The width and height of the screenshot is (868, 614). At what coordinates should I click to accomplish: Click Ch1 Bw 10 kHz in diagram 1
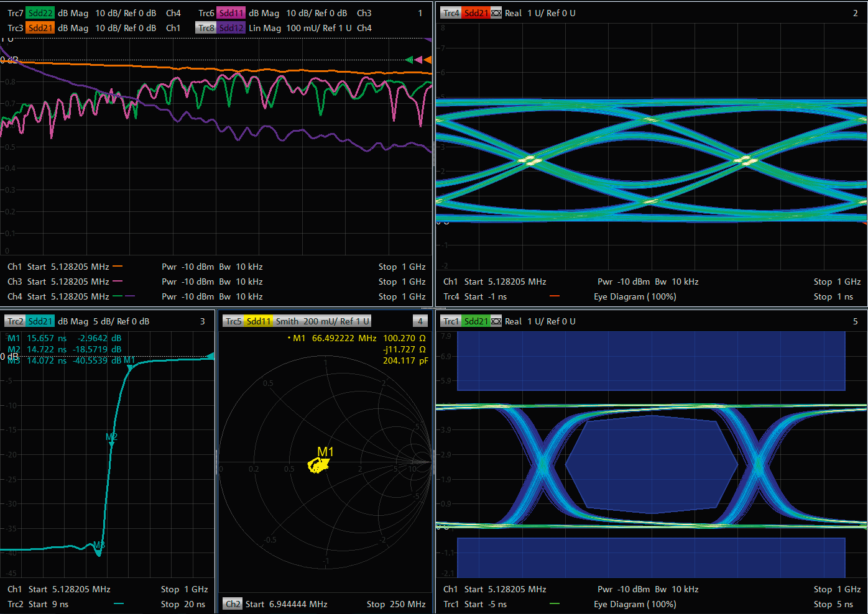241,267
